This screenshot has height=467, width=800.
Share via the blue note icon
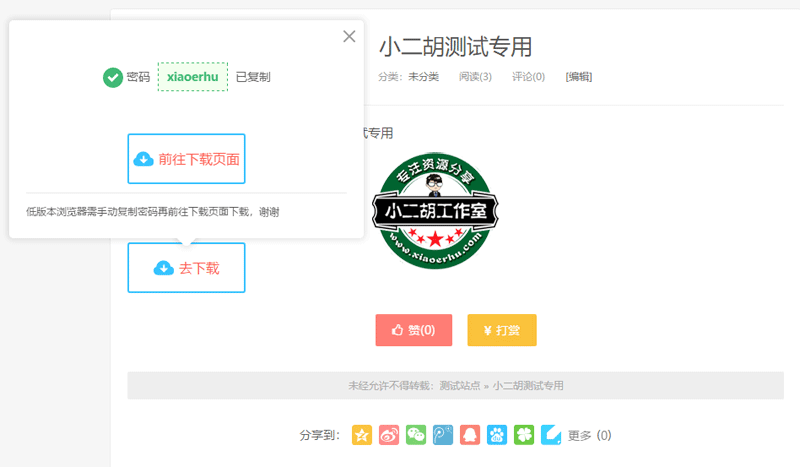pos(551,435)
